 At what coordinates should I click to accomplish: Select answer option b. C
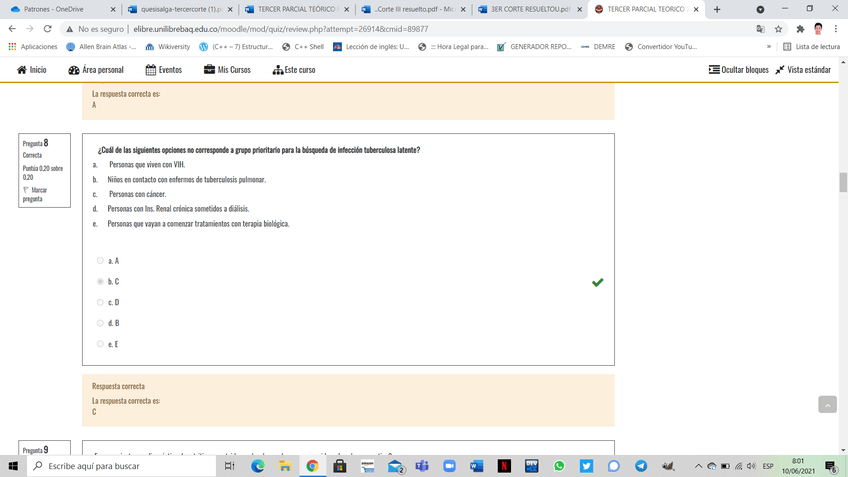point(100,281)
